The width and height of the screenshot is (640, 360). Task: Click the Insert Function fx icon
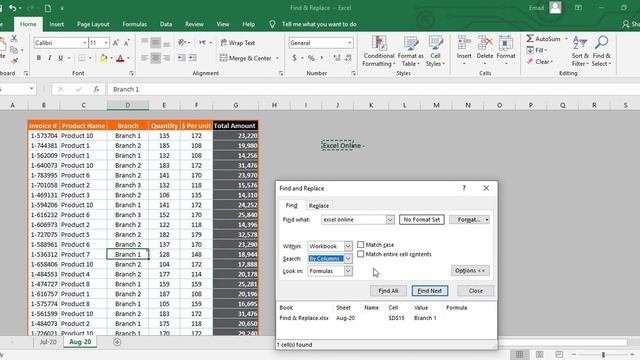tap(96, 89)
